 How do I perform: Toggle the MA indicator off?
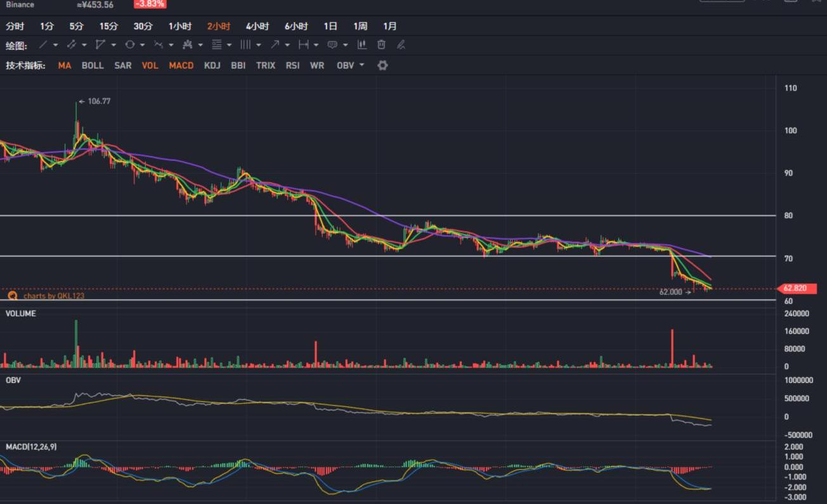click(65, 65)
